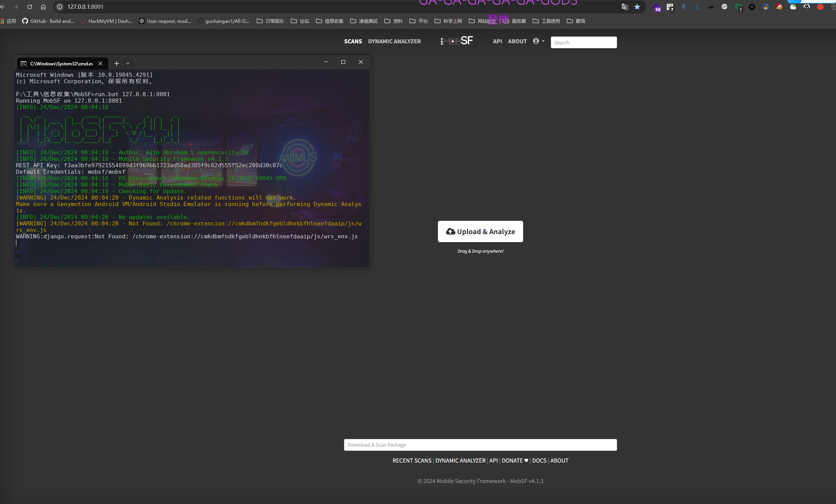Open RECENT SCANS footer link
836x504 pixels.
(412, 461)
